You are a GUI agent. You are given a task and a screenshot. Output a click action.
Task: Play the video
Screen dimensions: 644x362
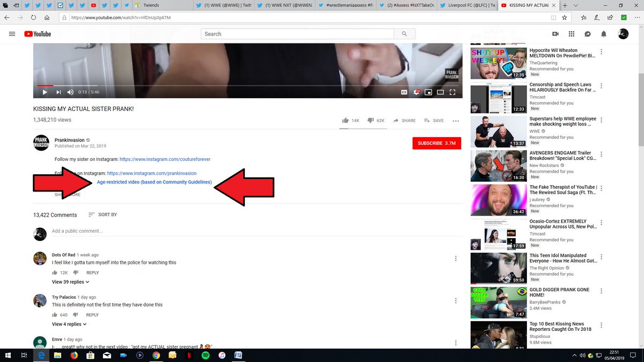click(x=45, y=92)
